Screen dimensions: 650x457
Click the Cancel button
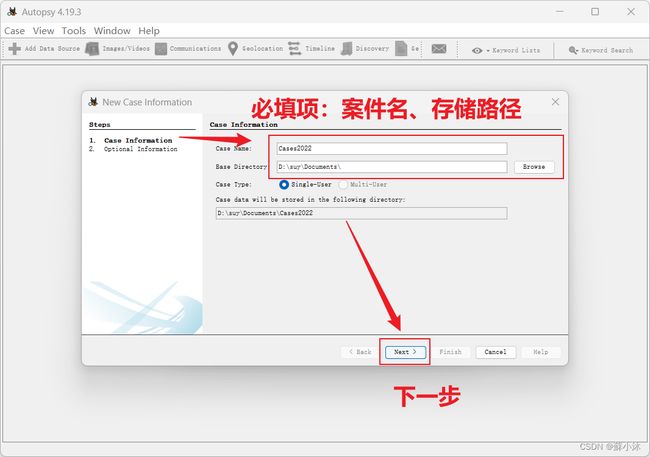(x=495, y=352)
